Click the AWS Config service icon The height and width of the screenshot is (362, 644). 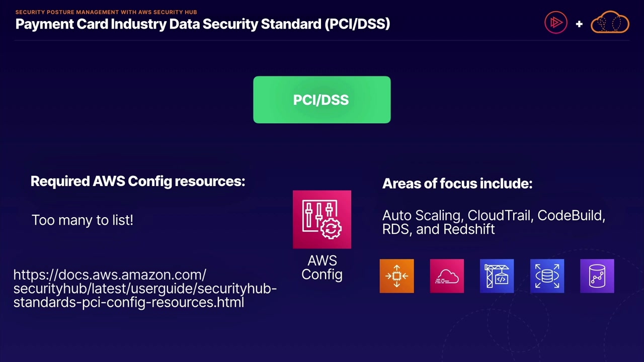click(x=322, y=219)
